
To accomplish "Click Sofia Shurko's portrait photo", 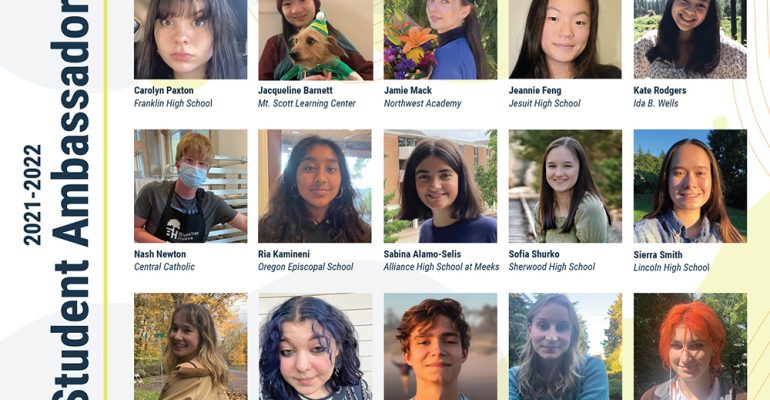I will (565, 186).
